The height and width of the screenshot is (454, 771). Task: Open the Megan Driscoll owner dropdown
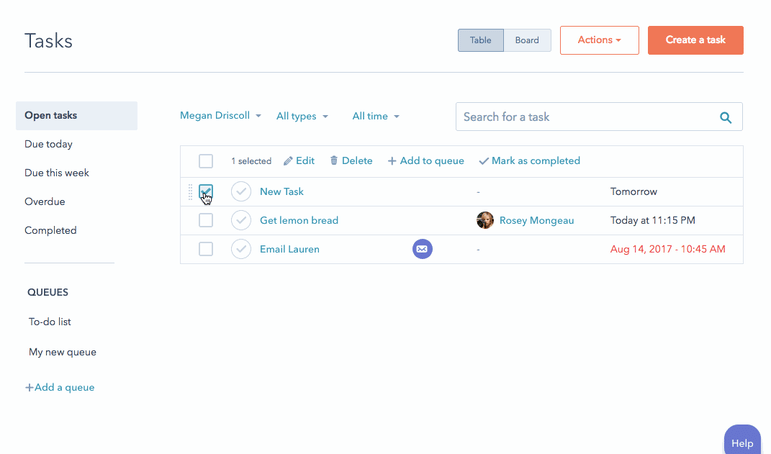[x=220, y=116]
